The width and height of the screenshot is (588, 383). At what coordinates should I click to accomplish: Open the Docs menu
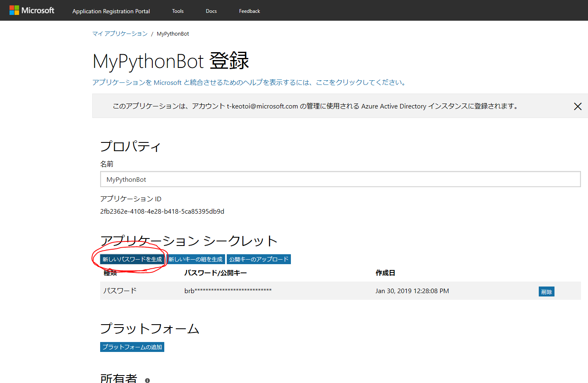click(211, 11)
